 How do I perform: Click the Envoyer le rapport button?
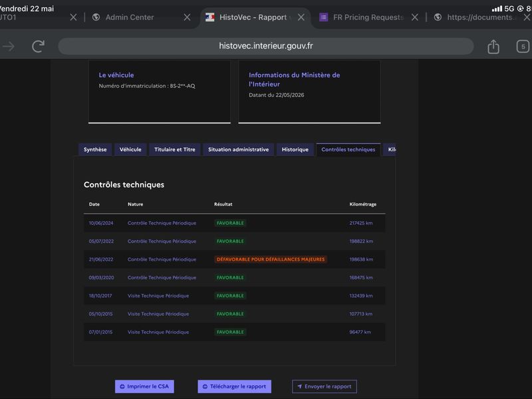[325, 386]
